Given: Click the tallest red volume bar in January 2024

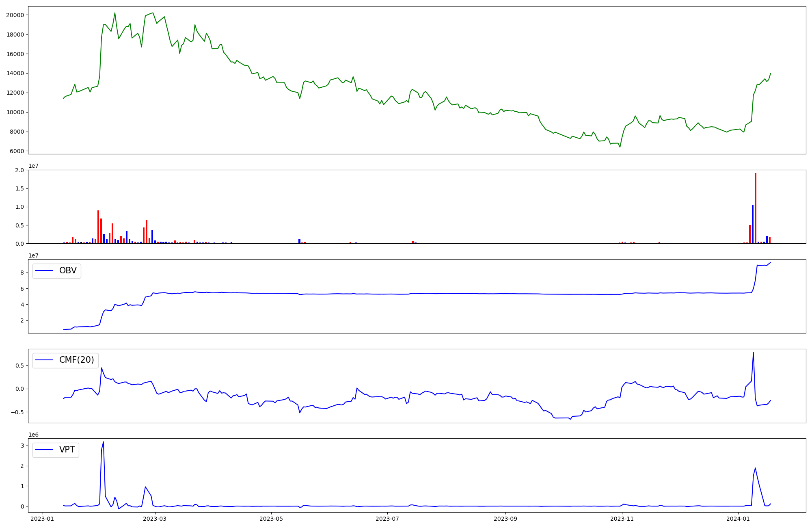Looking at the screenshot, I should (756, 208).
